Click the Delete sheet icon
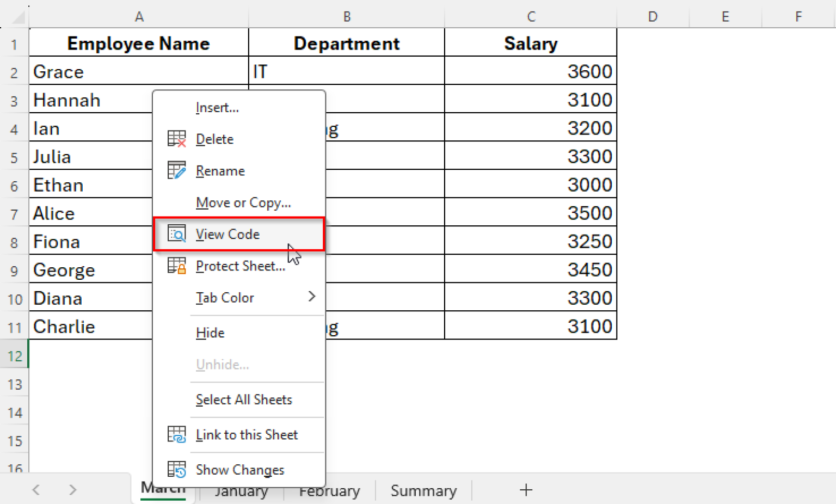This screenshot has height=504, width=836. pos(176,139)
